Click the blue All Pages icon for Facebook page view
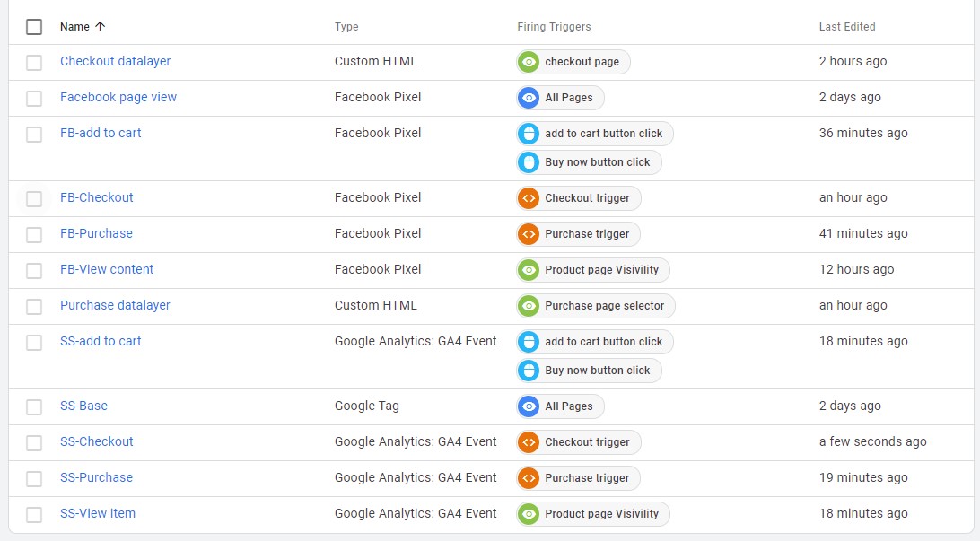Screen dimensions: 980x541 click(x=529, y=98)
